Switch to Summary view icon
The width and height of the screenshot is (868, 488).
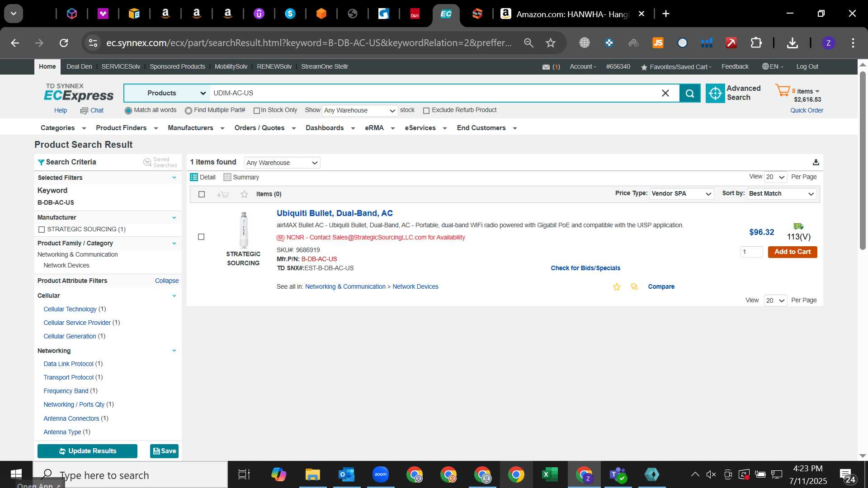click(227, 177)
